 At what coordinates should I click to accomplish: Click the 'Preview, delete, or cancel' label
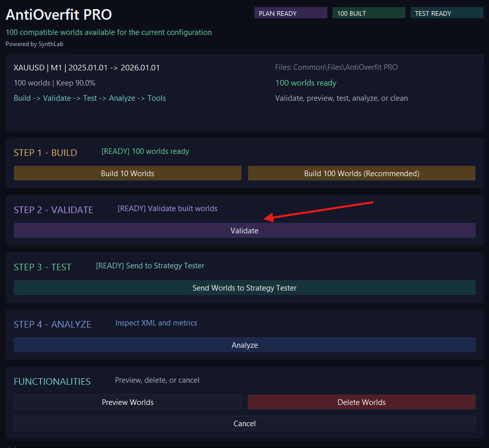157,380
